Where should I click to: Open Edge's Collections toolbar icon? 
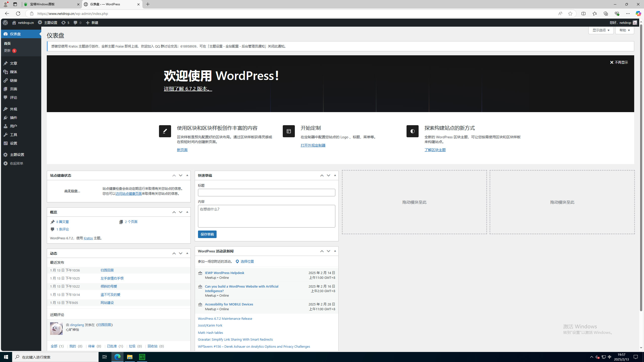[606, 13]
